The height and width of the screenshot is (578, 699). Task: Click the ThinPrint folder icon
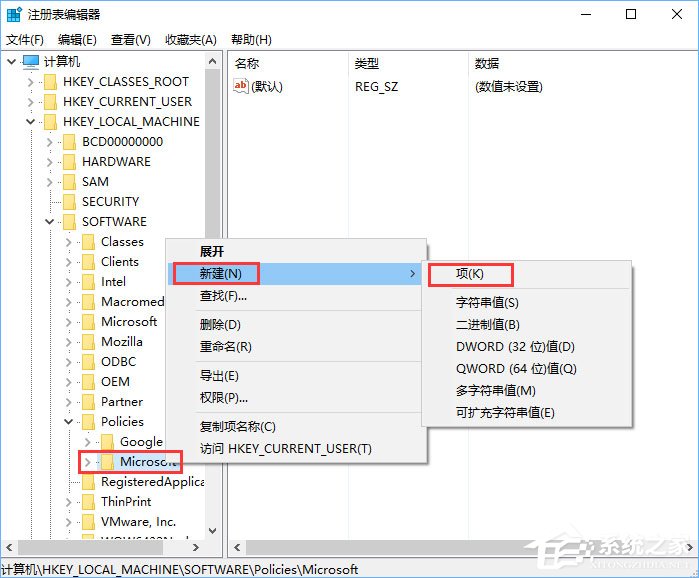click(89, 502)
